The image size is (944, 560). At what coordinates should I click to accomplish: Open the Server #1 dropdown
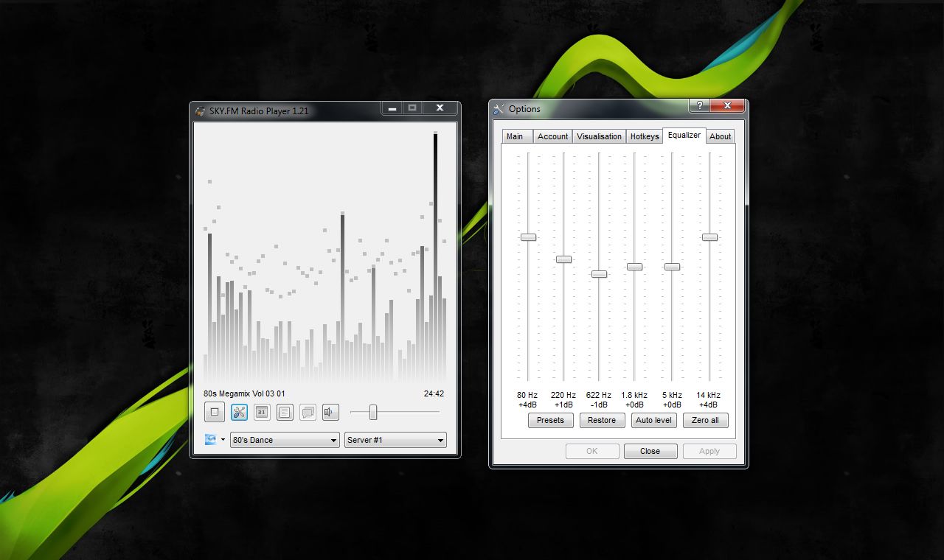click(x=395, y=440)
